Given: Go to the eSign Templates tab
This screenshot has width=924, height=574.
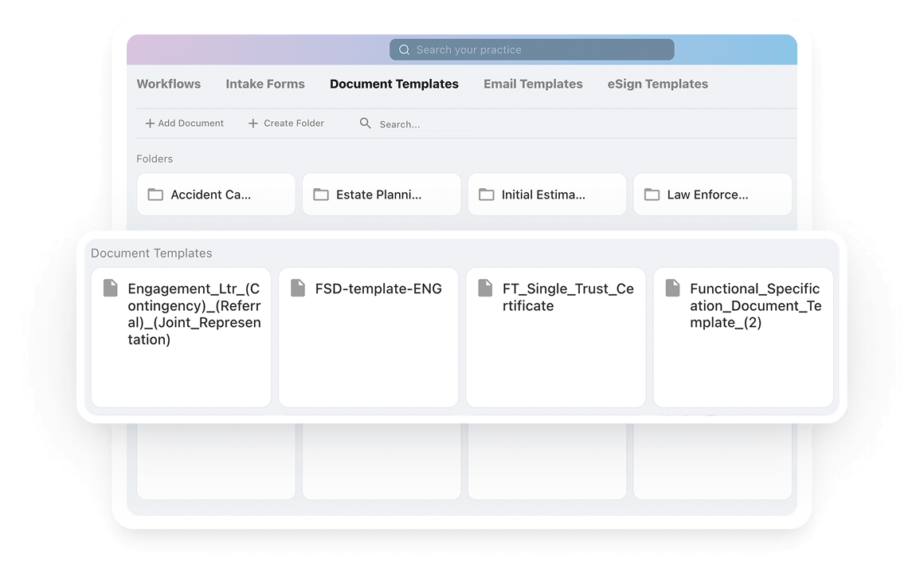Looking at the screenshot, I should pos(657,84).
